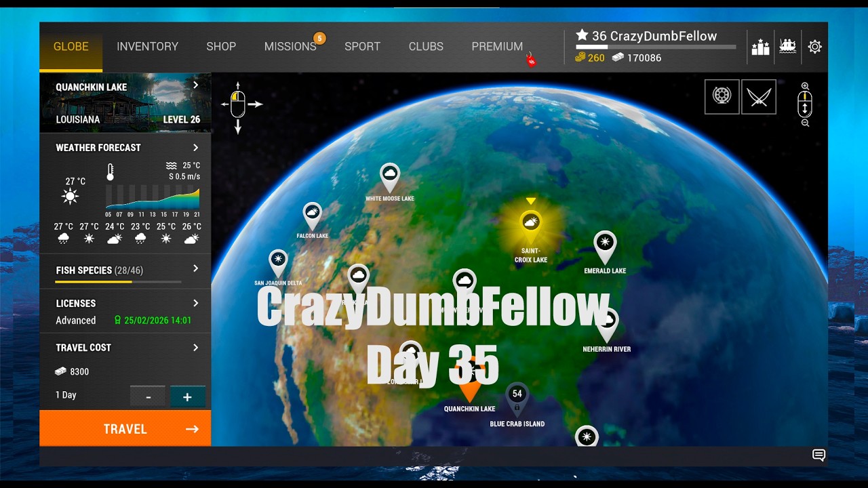Decrease travel days with minus button
The image size is (868, 488).
(148, 396)
